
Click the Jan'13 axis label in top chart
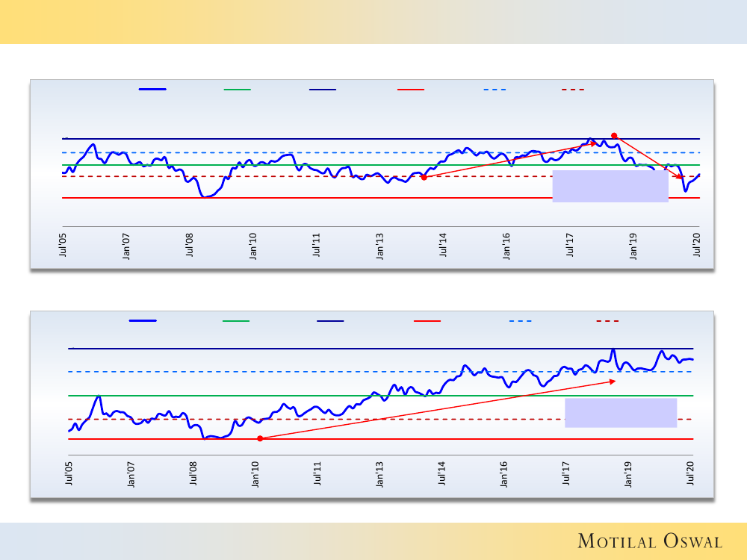coord(380,245)
